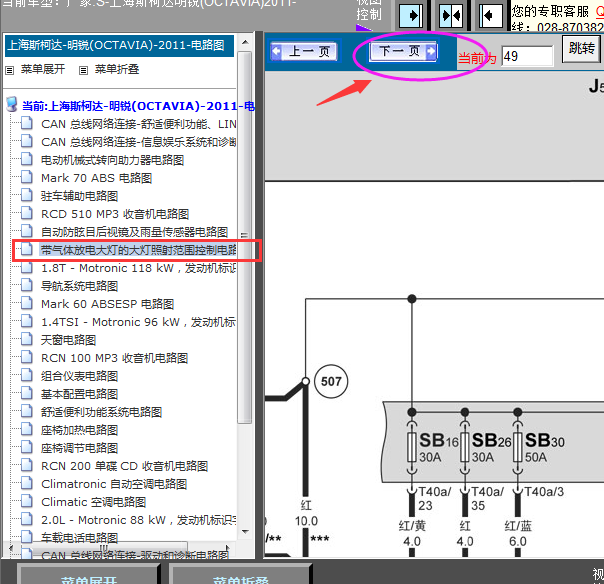Viewport: 604px width, 584px height.
Task: Click document icon beside 组合仪表电路图
Action: (27, 375)
